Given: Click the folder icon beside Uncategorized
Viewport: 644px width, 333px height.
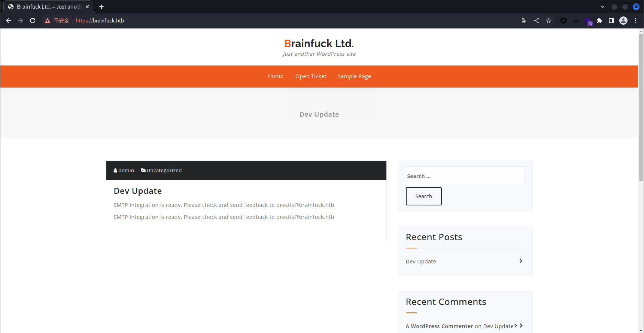Looking at the screenshot, I should (143, 170).
